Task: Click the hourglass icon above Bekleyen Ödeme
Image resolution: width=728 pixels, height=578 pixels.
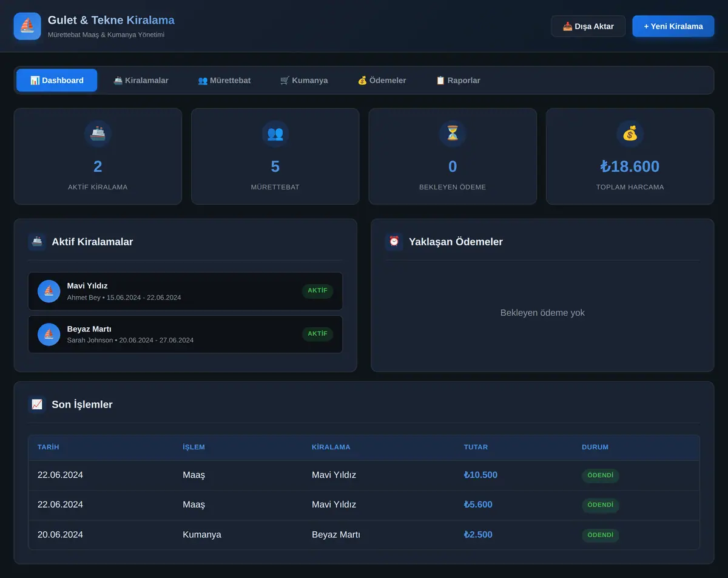Action: pyautogui.click(x=453, y=134)
